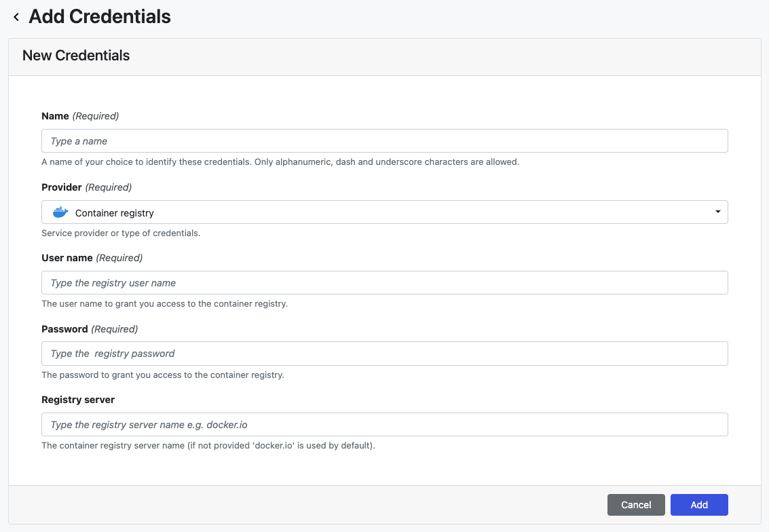Click the registry server name field
Screen dimensions: 769x532
click(x=384, y=425)
